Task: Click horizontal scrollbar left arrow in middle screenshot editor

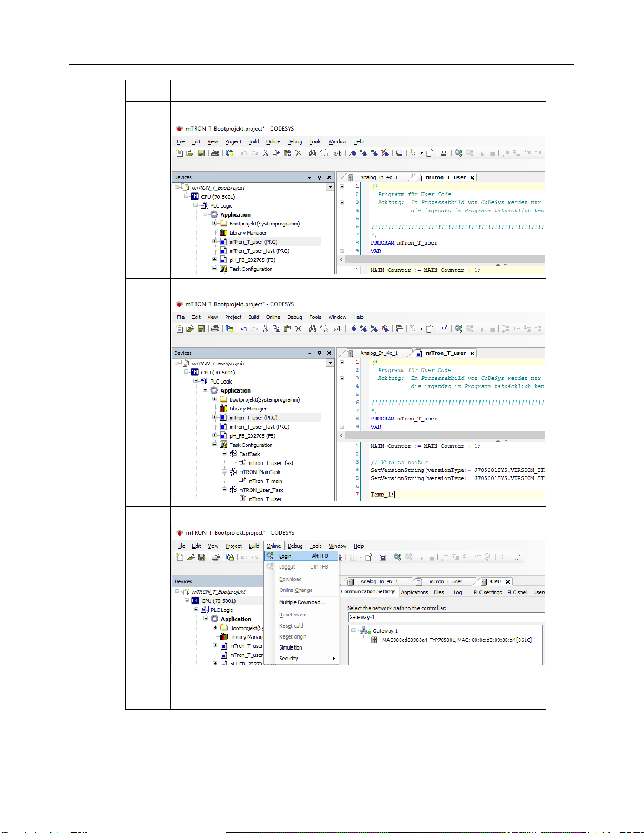Action: pyautogui.click(x=341, y=435)
